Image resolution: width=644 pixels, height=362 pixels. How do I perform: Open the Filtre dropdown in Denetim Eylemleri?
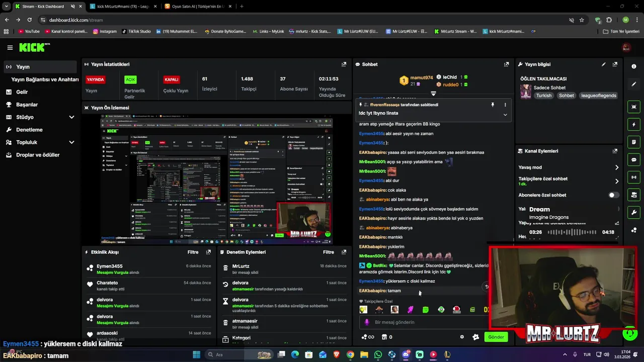click(329, 252)
